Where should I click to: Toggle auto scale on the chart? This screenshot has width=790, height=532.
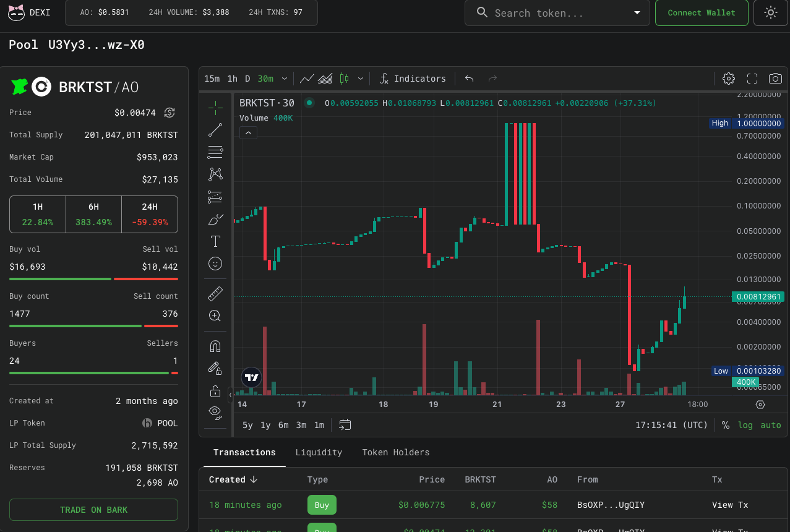point(771,425)
